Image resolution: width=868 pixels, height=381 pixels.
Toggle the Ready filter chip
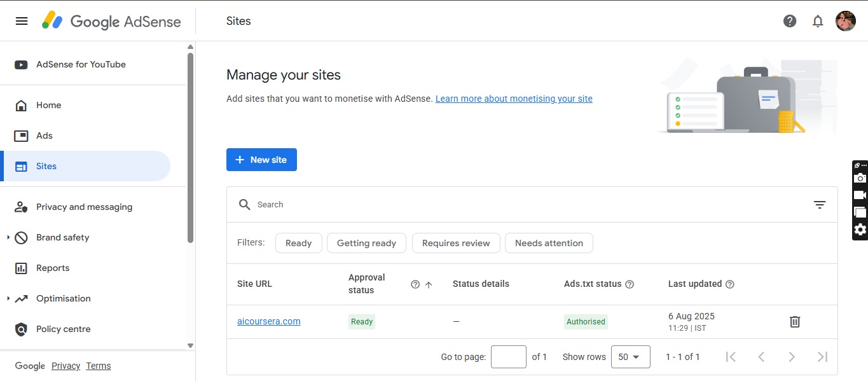[x=298, y=243]
